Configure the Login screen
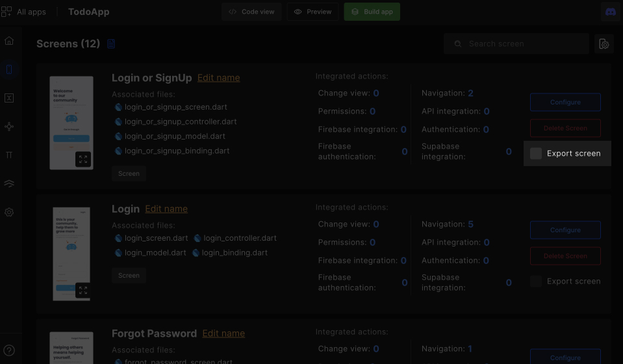 click(x=565, y=230)
